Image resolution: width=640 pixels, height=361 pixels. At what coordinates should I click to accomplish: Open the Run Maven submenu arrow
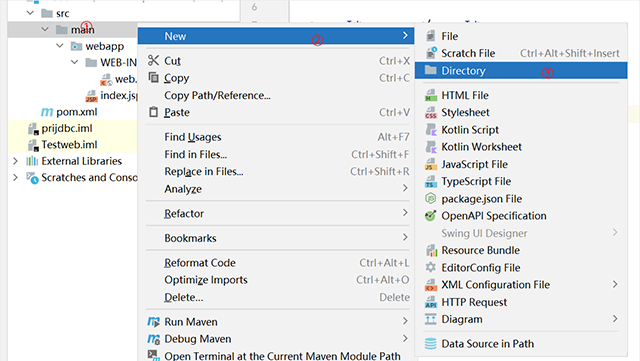[x=405, y=321]
